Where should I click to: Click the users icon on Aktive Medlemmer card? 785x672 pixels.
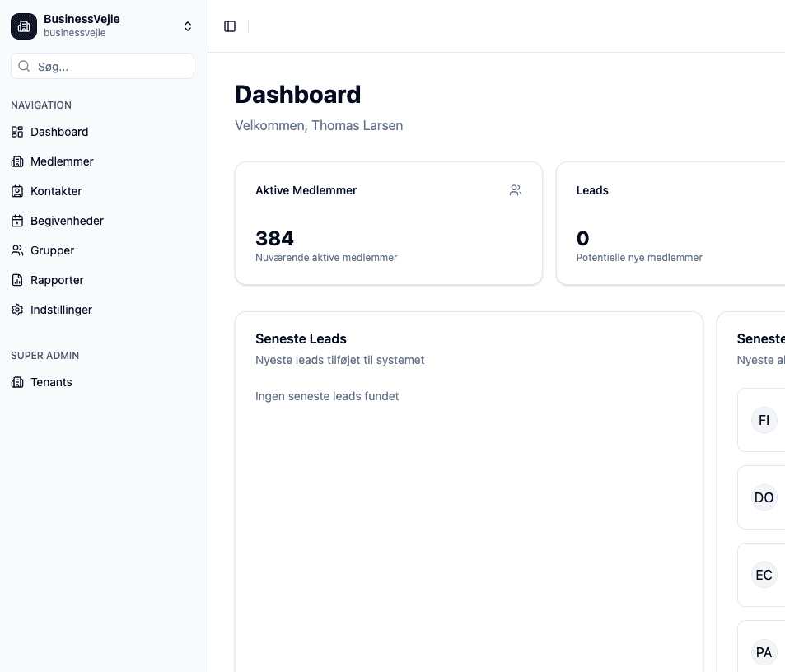pos(516,190)
